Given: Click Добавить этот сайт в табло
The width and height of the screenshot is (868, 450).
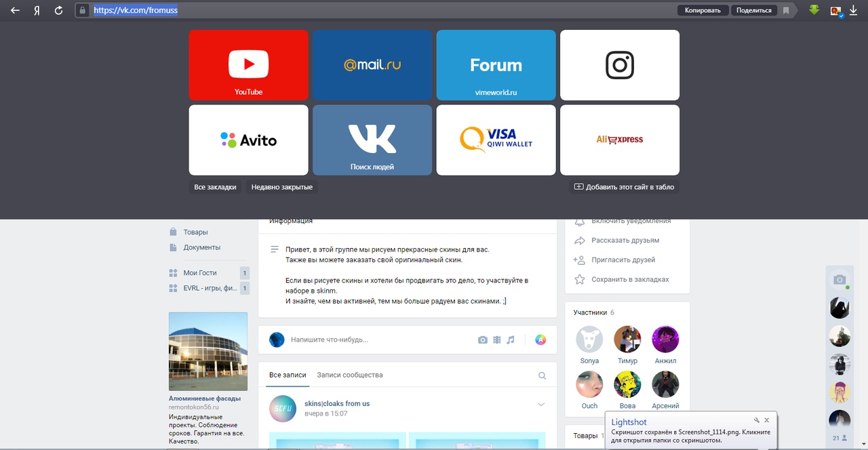Looking at the screenshot, I should click(624, 187).
